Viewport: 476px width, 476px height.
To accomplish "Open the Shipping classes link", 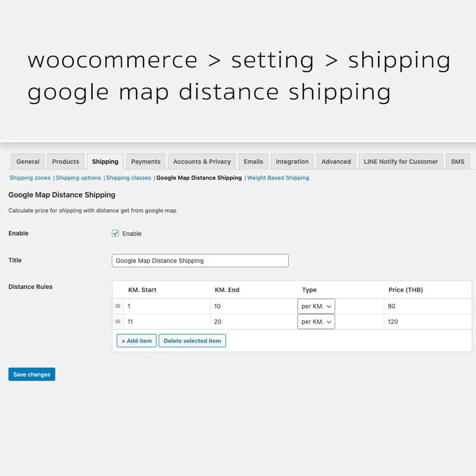I will (x=129, y=178).
